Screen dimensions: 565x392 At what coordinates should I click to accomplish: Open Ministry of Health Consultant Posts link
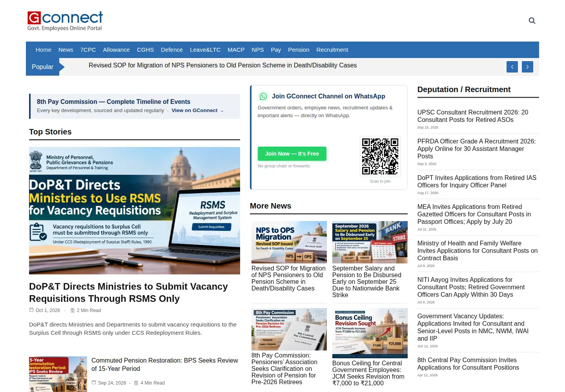[x=478, y=250]
